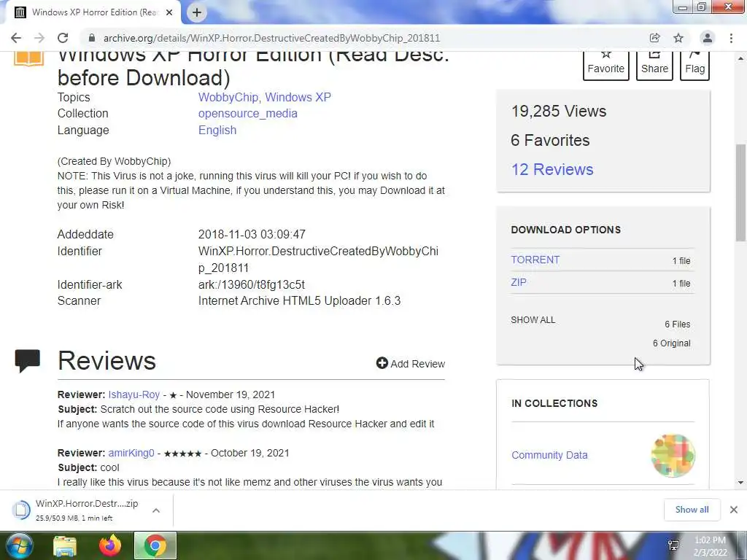Screen dimensions: 747x560
Task: Go back to the previous page
Action: tap(16, 38)
